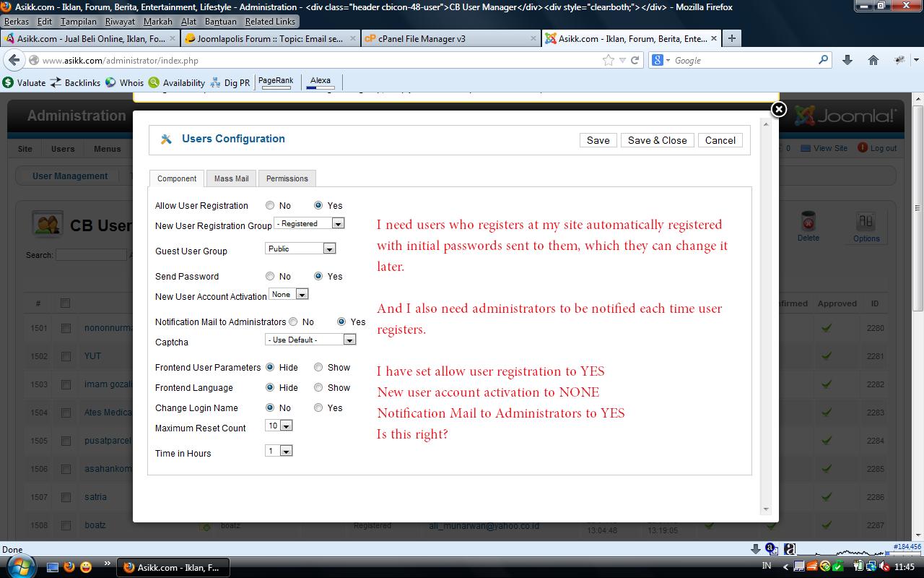Open the New User Registration Group dropdown
Viewport: 924px width, 578px height.
coord(309,224)
